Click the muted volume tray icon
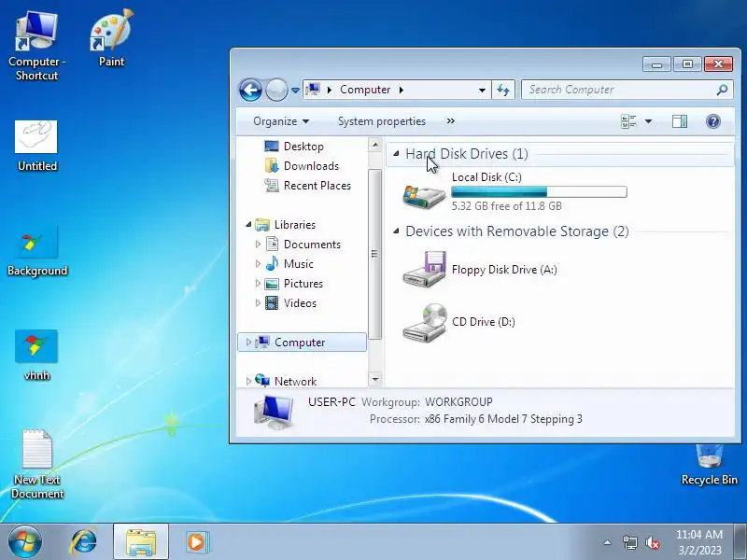Screen dimensions: 747x560 (x=653, y=542)
